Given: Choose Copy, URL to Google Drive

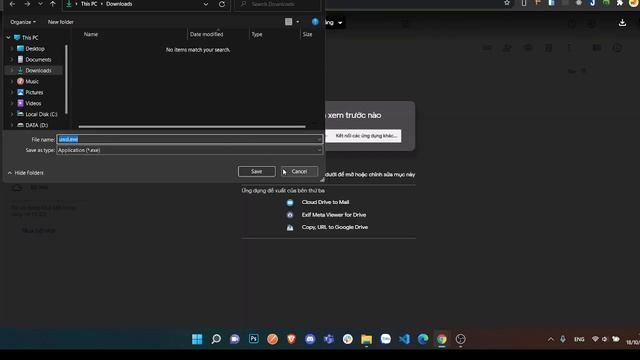Looking at the screenshot, I should [x=335, y=227].
